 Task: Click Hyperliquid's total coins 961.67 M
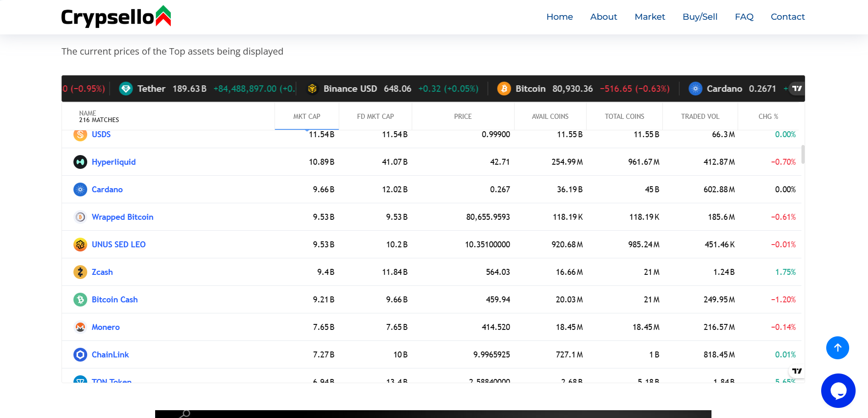(644, 162)
